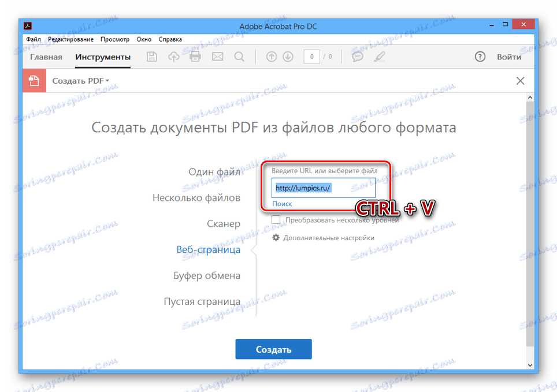The width and height of the screenshot is (557, 392).
Task: Open the Файл menu
Action: pyautogui.click(x=33, y=39)
